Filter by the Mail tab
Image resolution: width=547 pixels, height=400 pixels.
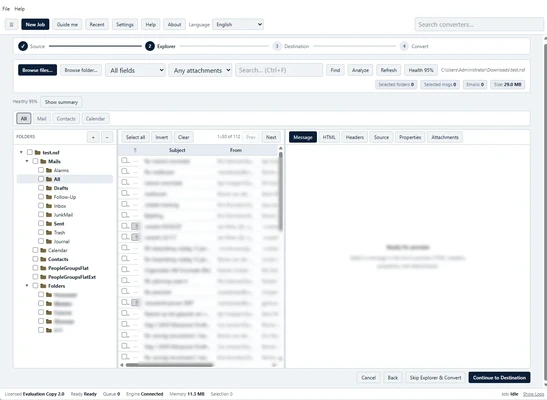coord(42,119)
